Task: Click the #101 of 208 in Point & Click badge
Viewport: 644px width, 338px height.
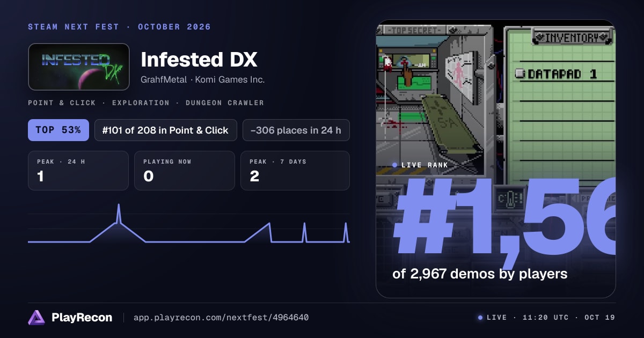Action: click(x=166, y=130)
